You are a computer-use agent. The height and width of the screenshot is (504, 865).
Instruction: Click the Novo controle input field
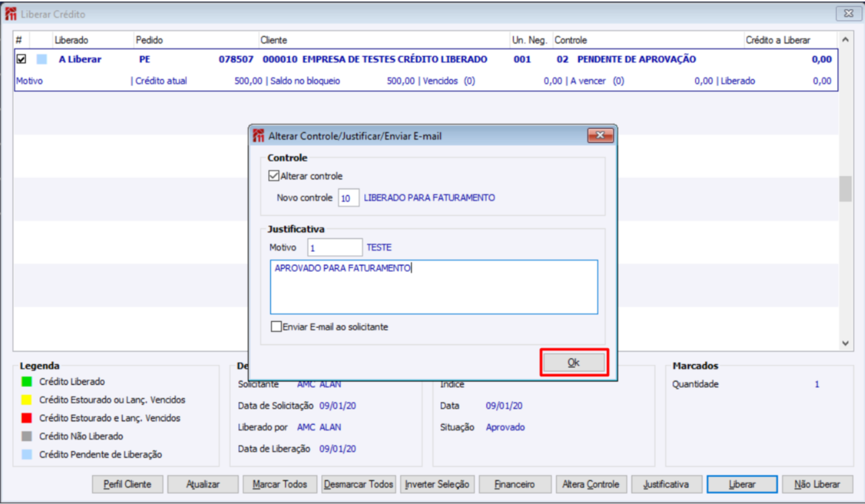click(348, 198)
